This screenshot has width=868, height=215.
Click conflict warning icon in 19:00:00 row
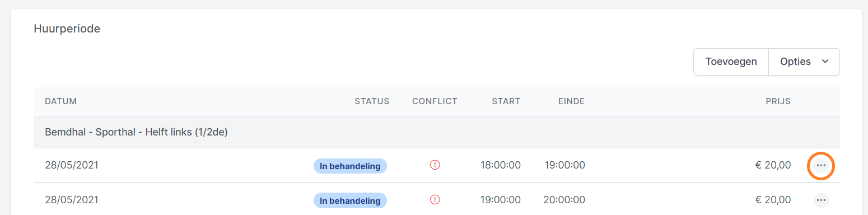435,199
